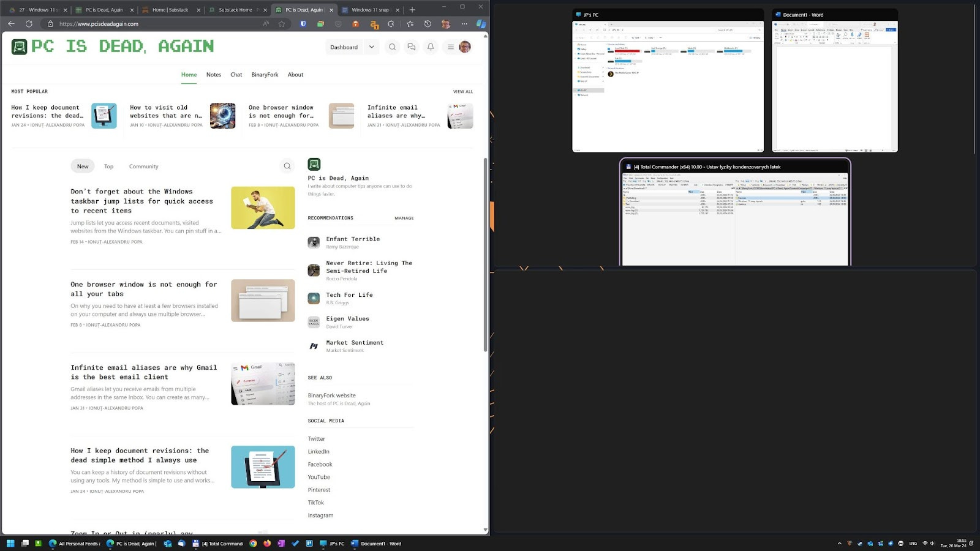
Task: Open the BinaryFork website link
Action: (332, 395)
